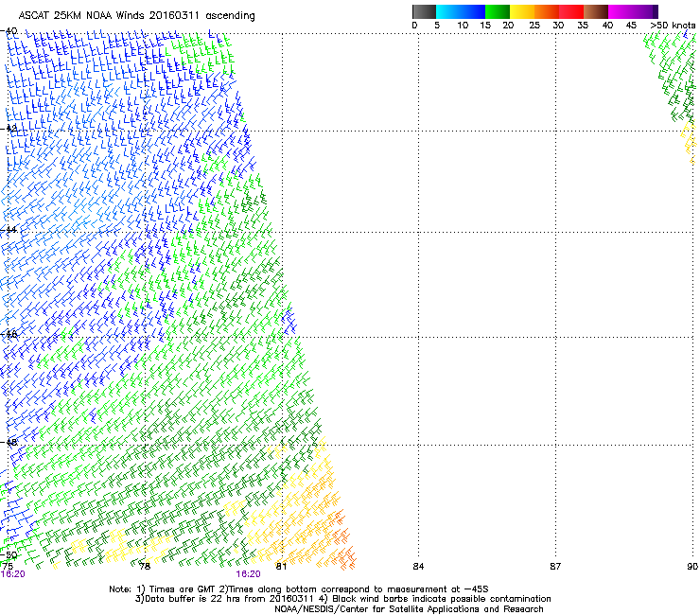Click the purple '16:20' time nearest longitude 81
Image resolution: width=700 pixels, height=615 pixels.
[248, 574]
